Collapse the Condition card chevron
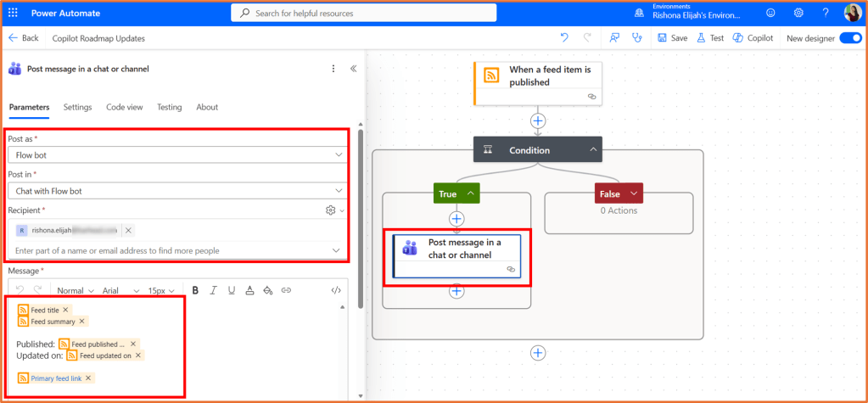 593,150
